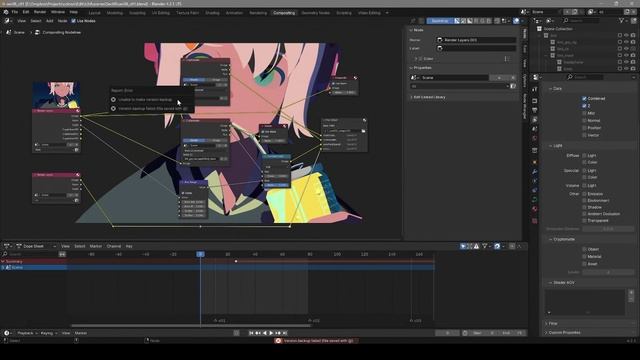Screen dimensions: 640x360
Task: Open the node editor Add menu
Action: coord(49,21)
